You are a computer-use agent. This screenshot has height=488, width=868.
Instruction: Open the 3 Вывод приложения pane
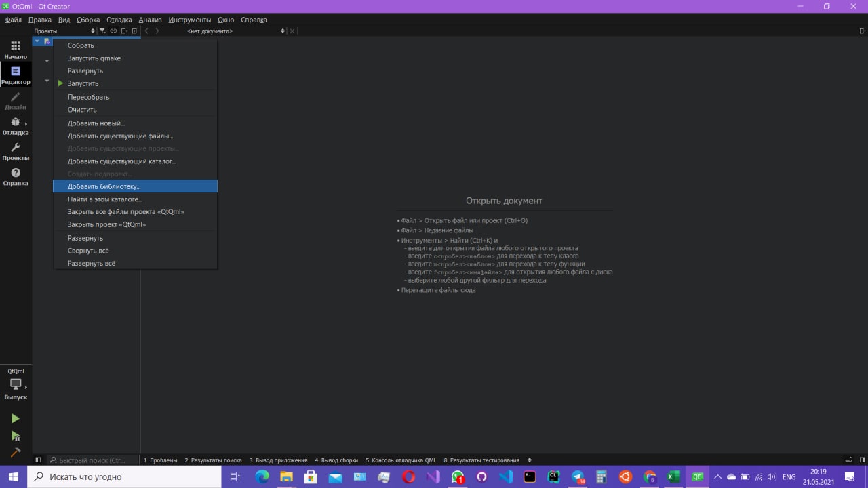[278, 460]
